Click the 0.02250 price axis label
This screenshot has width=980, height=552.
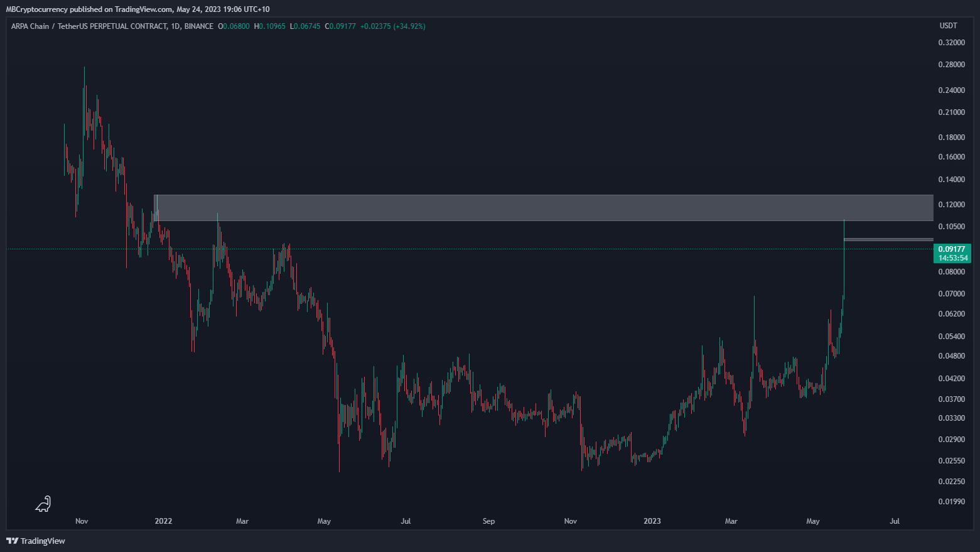pos(952,482)
